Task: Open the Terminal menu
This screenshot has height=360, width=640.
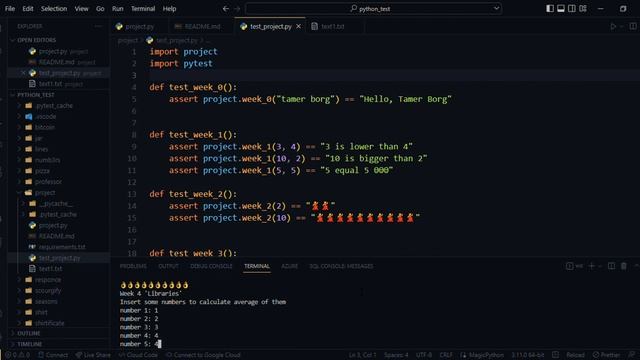Action: click(x=143, y=9)
